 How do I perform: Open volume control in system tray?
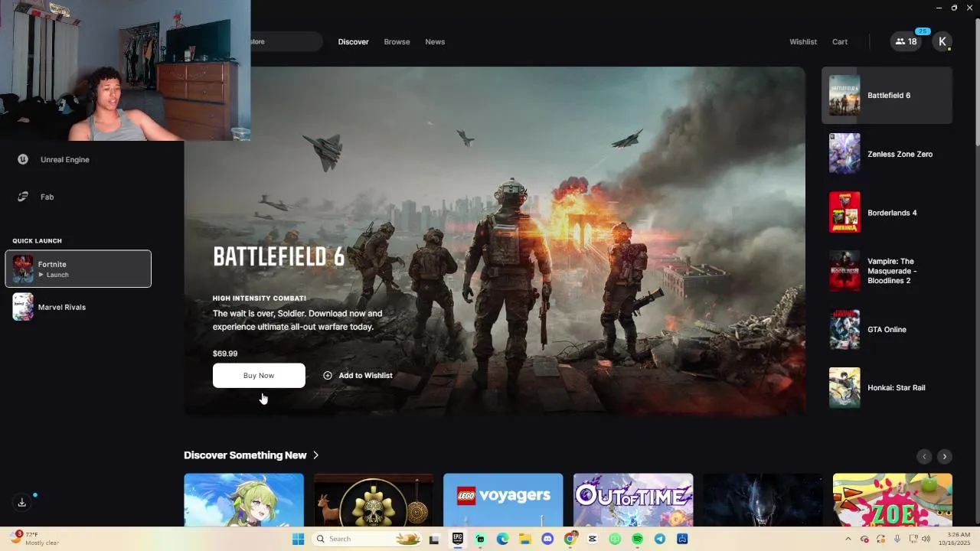click(x=926, y=539)
